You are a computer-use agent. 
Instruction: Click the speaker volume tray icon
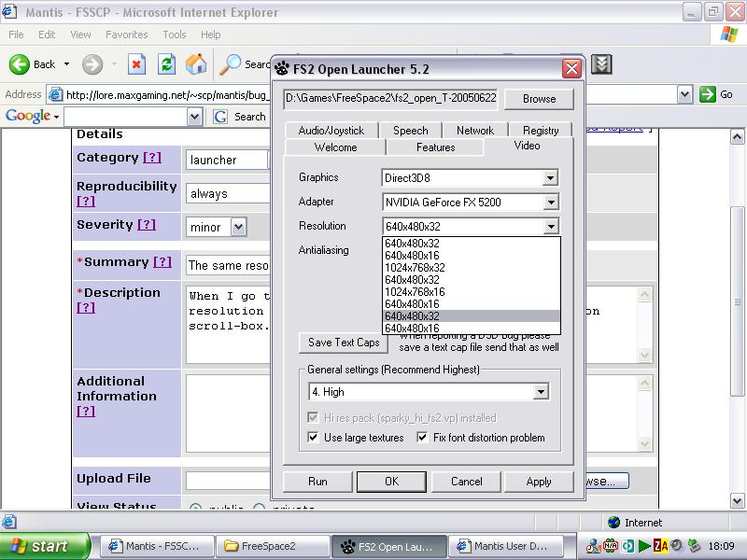click(676, 545)
